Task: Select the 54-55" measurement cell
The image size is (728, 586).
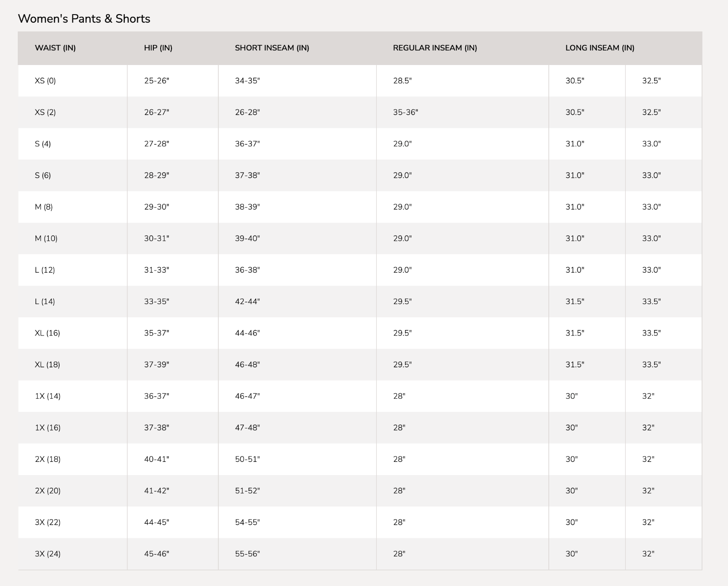Action: click(247, 522)
